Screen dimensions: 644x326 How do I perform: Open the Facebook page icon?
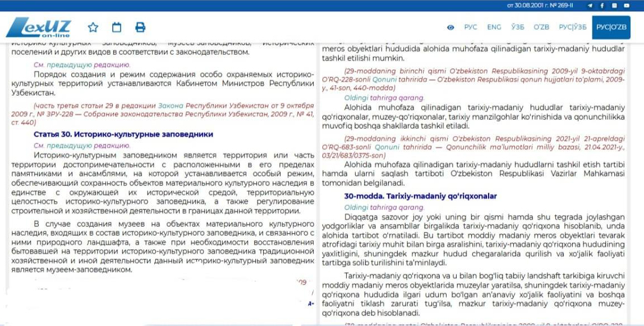(x=602, y=6)
